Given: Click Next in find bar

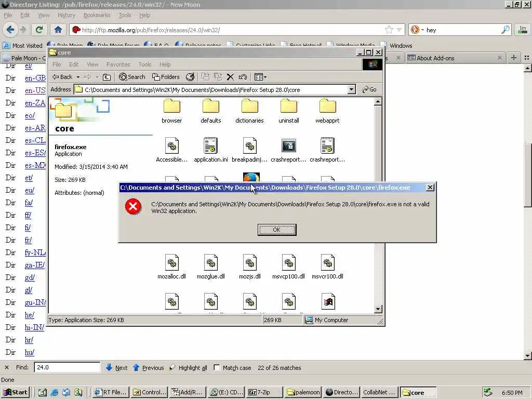Looking at the screenshot, I should (117, 367).
